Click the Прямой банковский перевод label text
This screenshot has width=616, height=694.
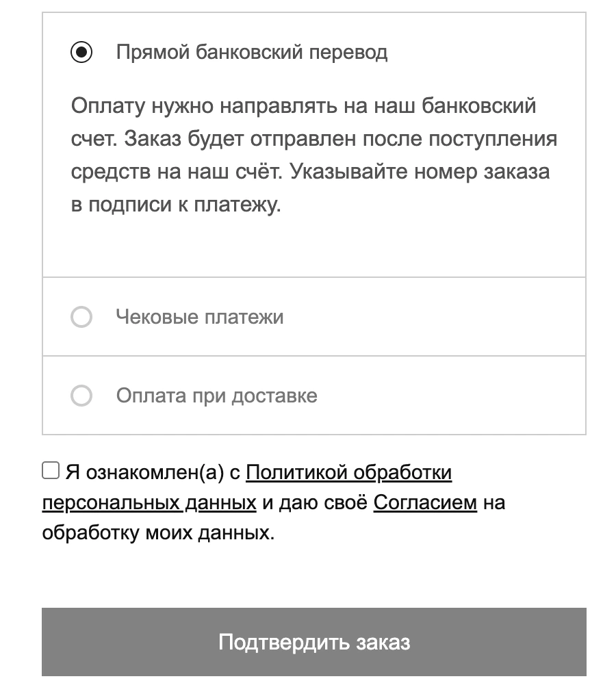pos(251,52)
